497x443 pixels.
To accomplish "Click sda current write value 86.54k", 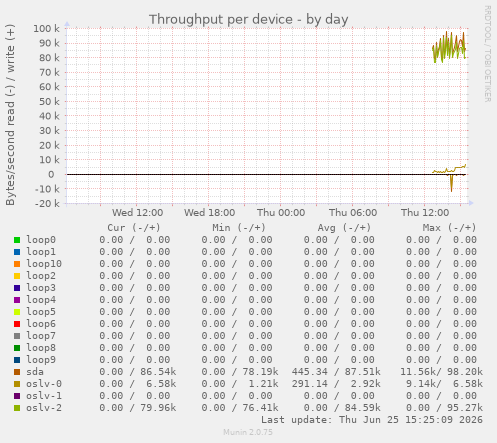I will (x=158, y=372).
